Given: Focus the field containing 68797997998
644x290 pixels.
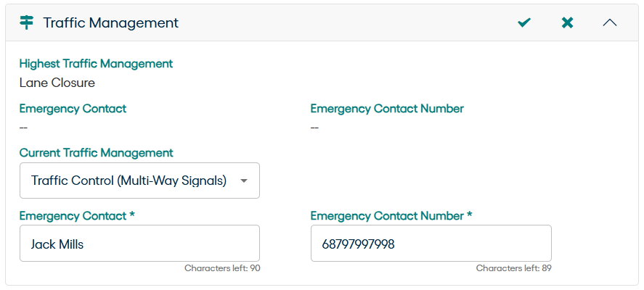Looking at the screenshot, I should click(431, 244).
